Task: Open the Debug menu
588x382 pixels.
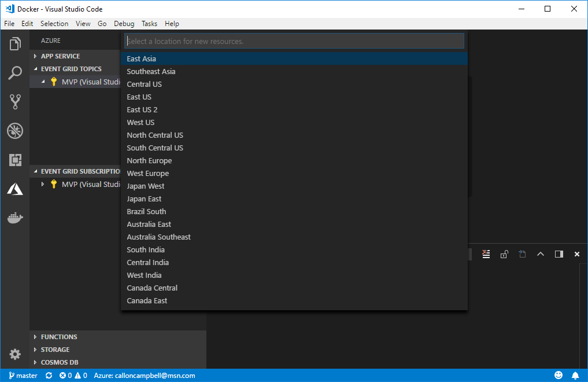Action: [124, 24]
